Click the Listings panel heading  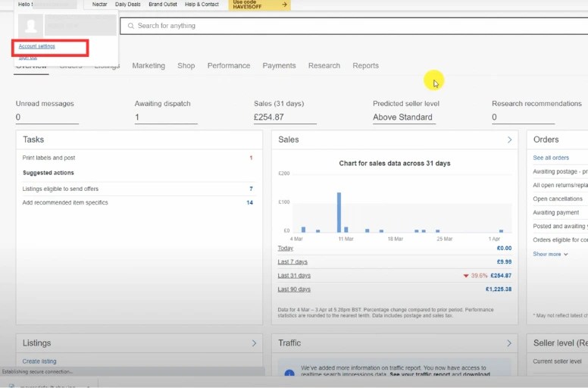tap(36, 343)
